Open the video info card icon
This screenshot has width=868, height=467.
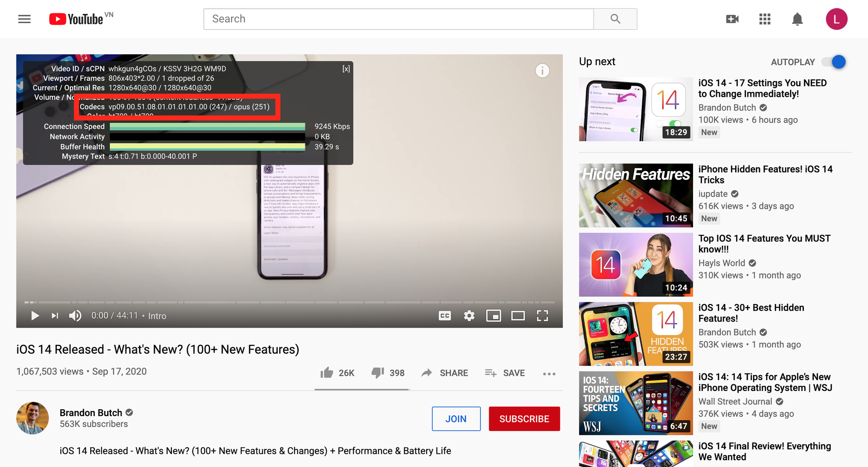(542, 71)
